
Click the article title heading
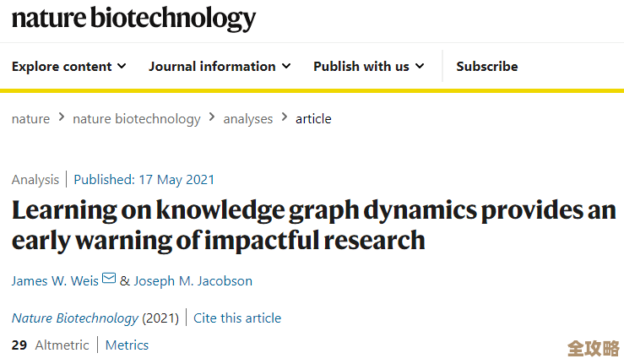click(x=312, y=225)
